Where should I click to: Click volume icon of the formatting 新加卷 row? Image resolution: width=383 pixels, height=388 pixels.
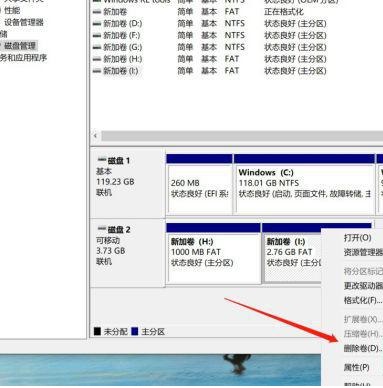97,12
